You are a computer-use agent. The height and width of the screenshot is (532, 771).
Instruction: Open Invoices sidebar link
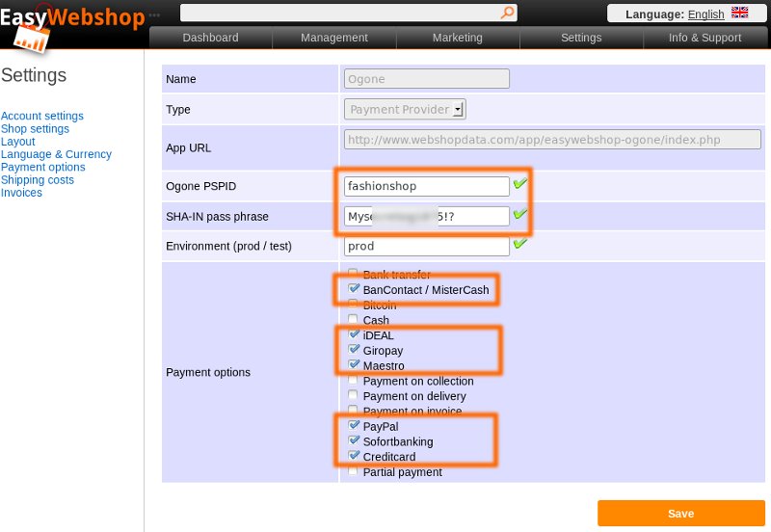coord(21,193)
